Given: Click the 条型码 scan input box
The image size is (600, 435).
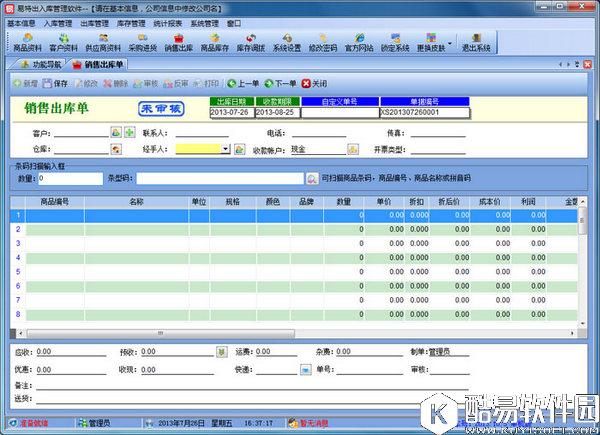Looking at the screenshot, I should [x=220, y=178].
